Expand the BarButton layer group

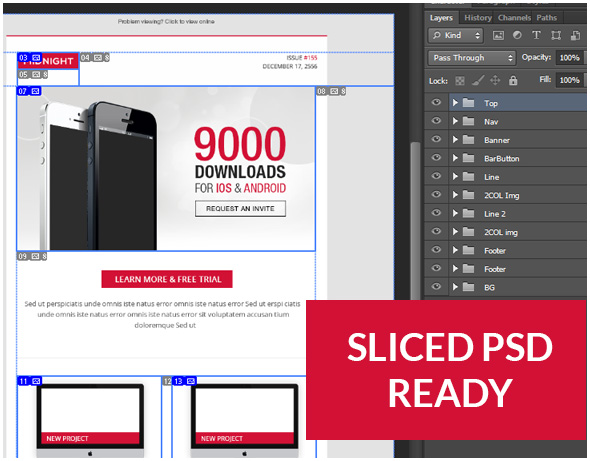(455, 158)
